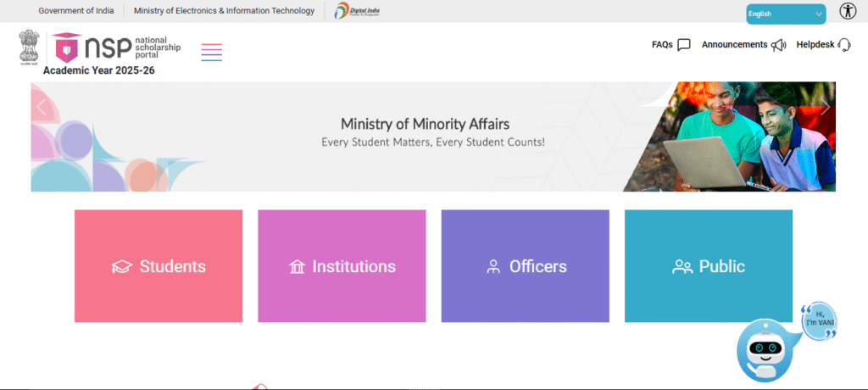Click the Ministry of Minority Affairs banner
868x390 pixels.
point(432,134)
